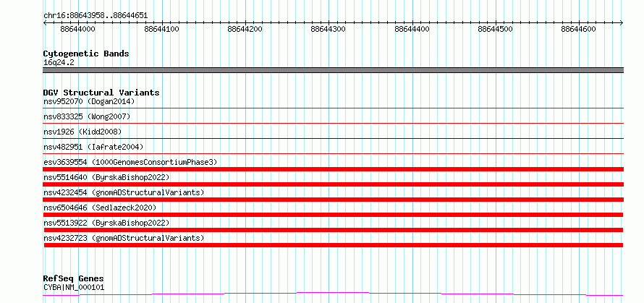Click the chr16:88643958..88644651 region label
Image resolution: width=644 pixels, height=303 pixels.
[96, 16]
